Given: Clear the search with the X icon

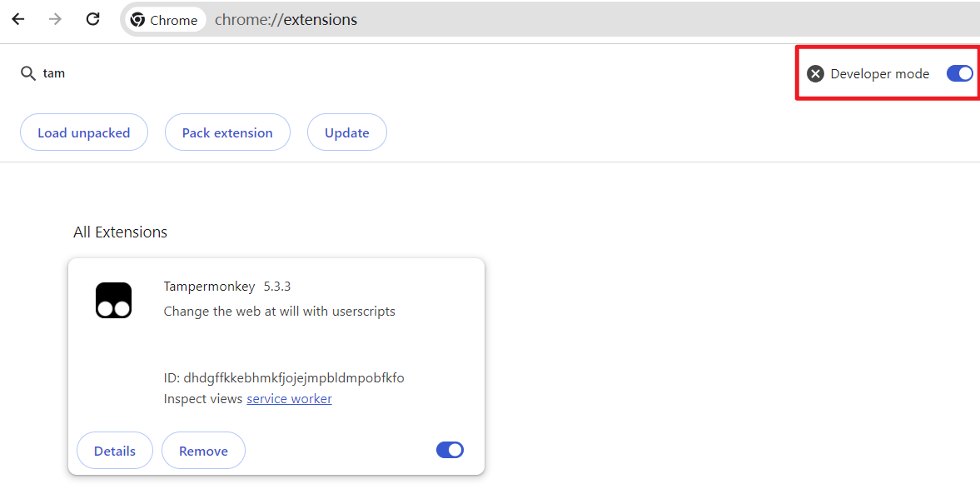Looking at the screenshot, I should point(814,73).
